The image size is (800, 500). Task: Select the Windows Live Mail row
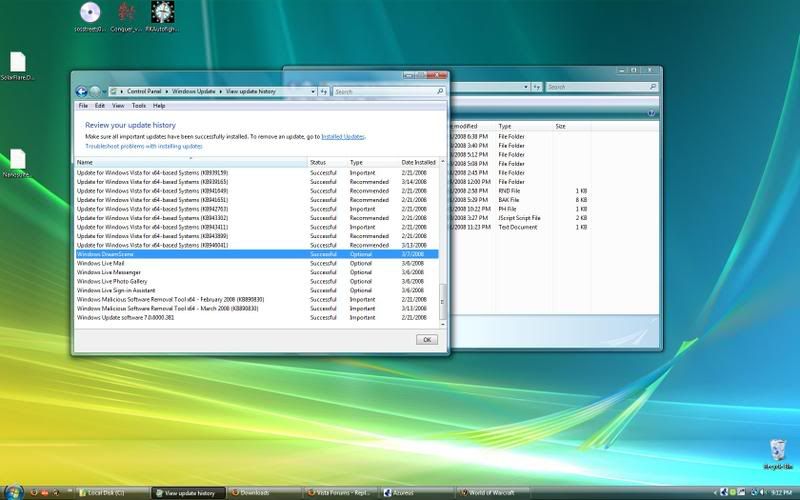pos(257,263)
